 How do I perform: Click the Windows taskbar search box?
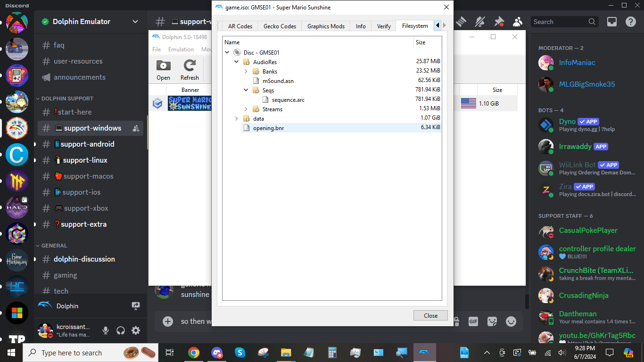tap(91, 353)
